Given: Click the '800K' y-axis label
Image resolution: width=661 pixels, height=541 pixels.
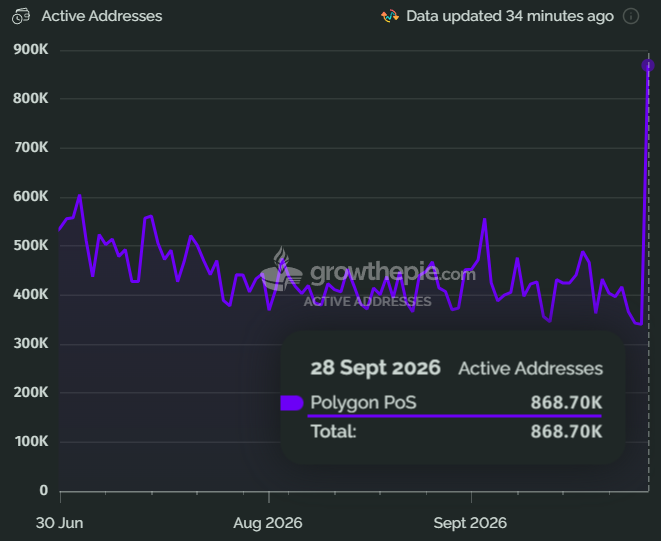Looking at the screenshot, I should (x=31, y=98).
